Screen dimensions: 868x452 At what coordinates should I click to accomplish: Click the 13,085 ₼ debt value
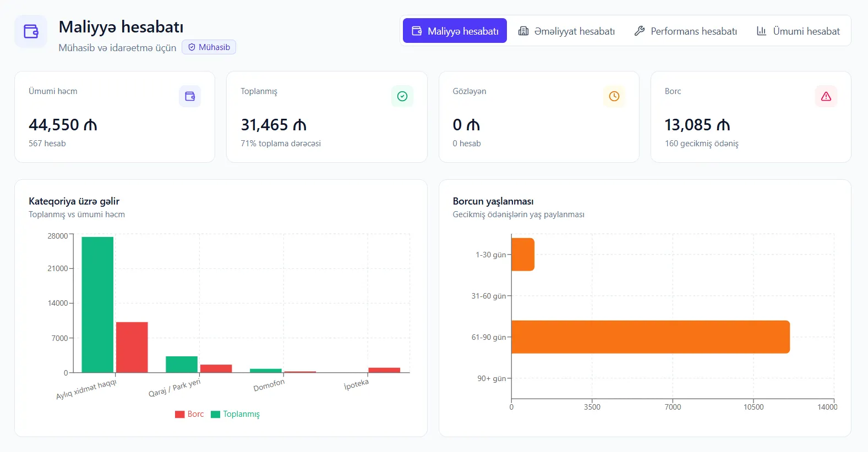click(x=697, y=125)
